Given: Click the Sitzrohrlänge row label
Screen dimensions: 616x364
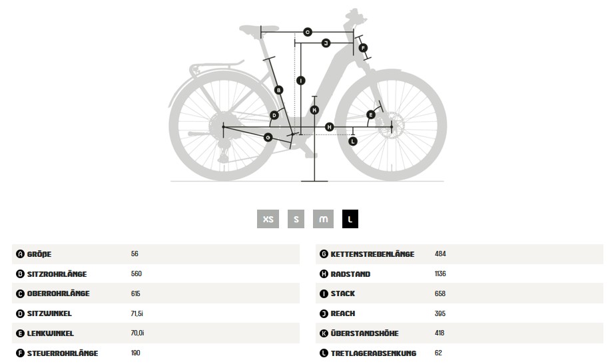Looking at the screenshot, I should pyautogui.click(x=57, y=274).
